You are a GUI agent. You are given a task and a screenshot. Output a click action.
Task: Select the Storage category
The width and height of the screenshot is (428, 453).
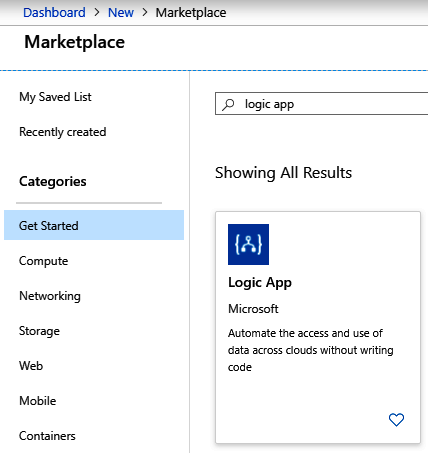(39, 331)
